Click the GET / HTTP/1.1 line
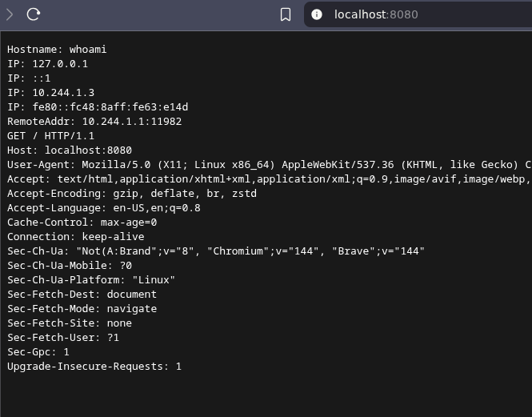Viewport: 532px width, 417px height. (x=50, y=136)
